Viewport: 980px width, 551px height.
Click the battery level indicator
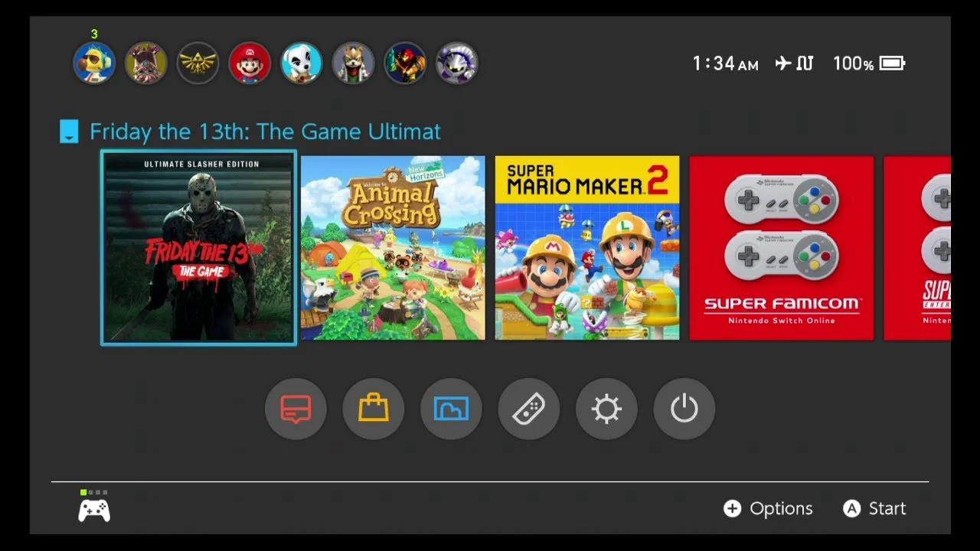point(890,64)
